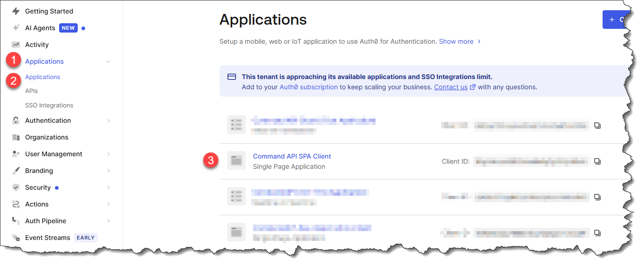The height and width of the screenshot is (266, 644).
Task: Click the Organizations building icon
Action: click(16, 137)
